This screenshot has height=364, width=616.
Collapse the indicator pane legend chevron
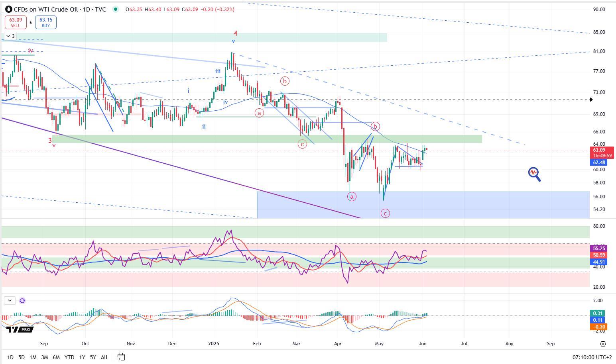point(10,301)
